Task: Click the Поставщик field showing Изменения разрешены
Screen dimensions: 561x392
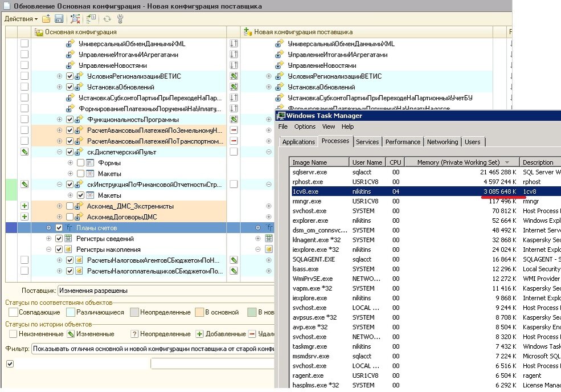Action: pyautogui.click(x=166, y=291)
